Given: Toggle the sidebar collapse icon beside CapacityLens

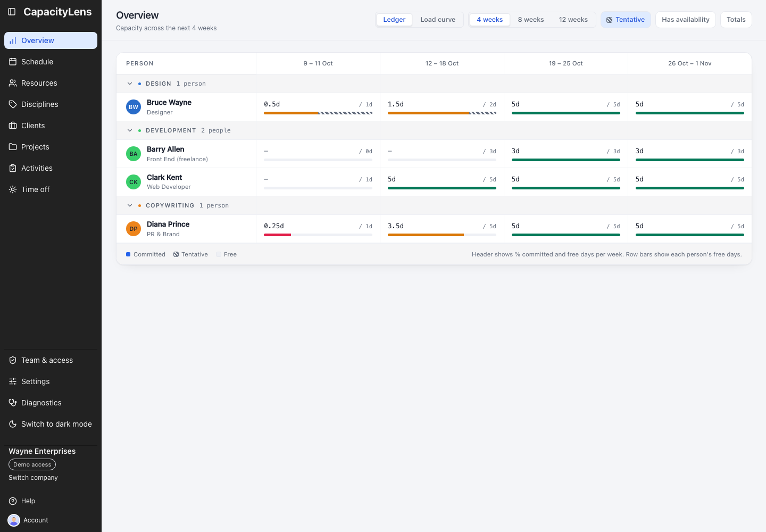Looking at the screenshot, I should point(12,12).
